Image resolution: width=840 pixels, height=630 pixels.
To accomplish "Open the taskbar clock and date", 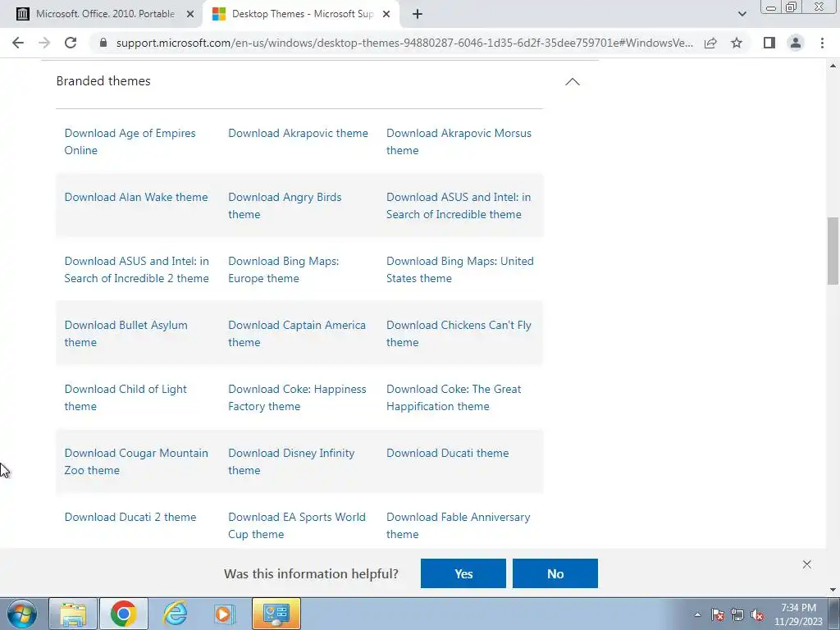I will [x=798, y=614].
